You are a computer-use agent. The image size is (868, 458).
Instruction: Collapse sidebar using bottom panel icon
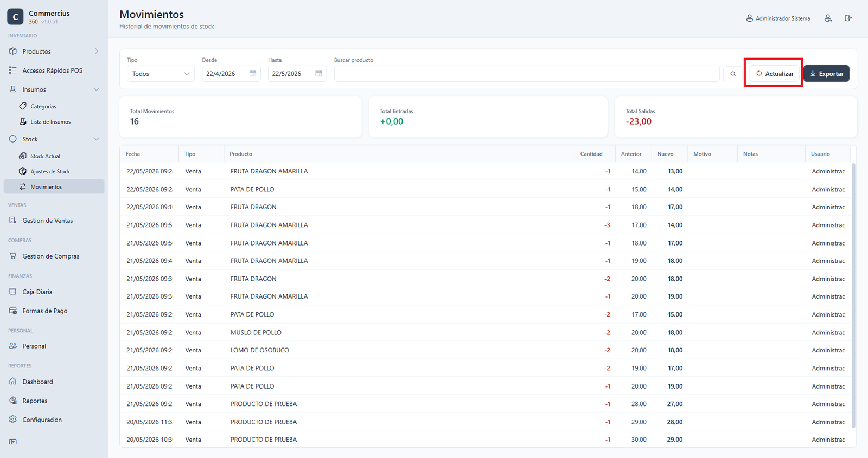(13, 442)
